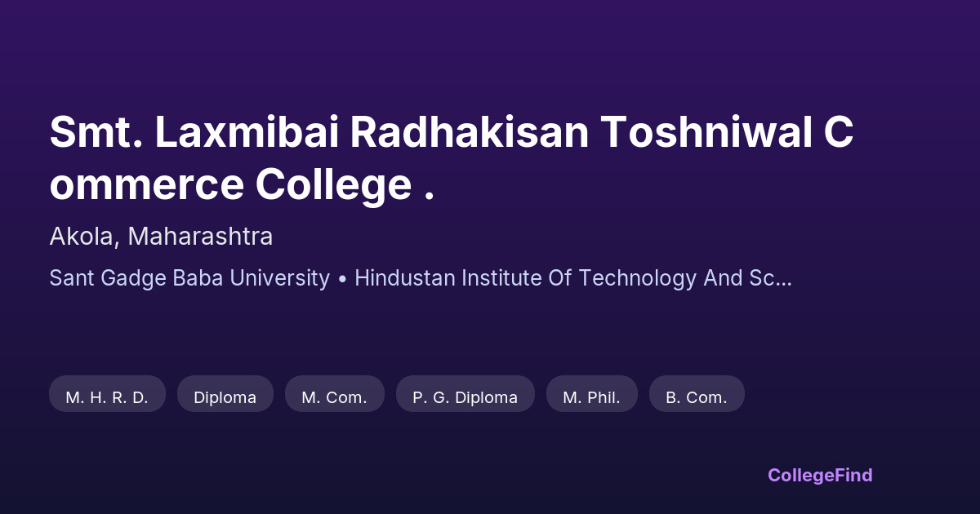Click the trailing period after College
This screenshot has width=980, height=514.
point(429,197)
